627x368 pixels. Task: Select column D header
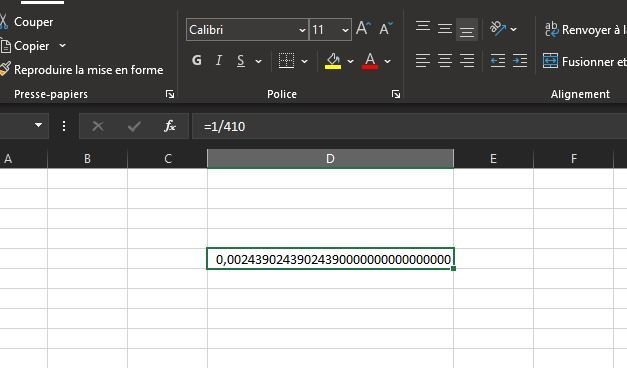pos(330,158)
